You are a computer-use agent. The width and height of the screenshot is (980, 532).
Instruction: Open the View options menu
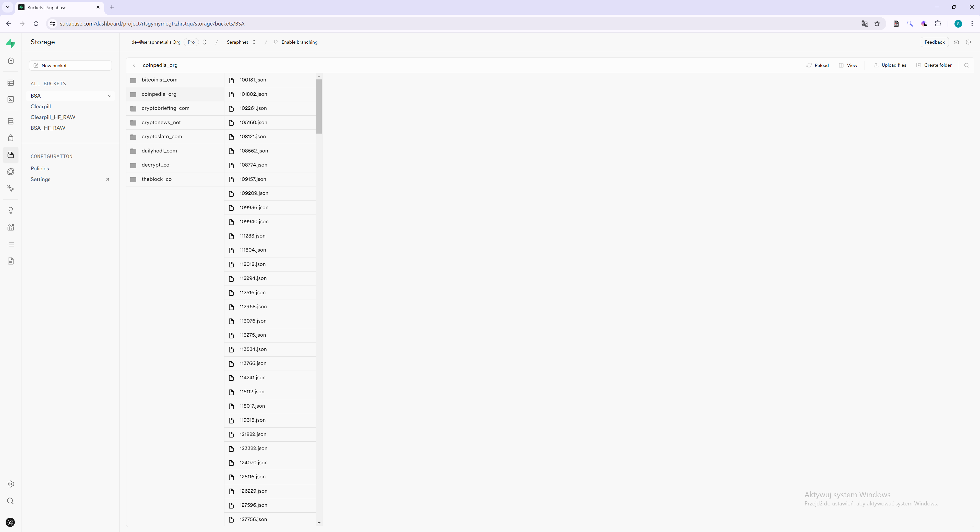click(x=848, y=65)
